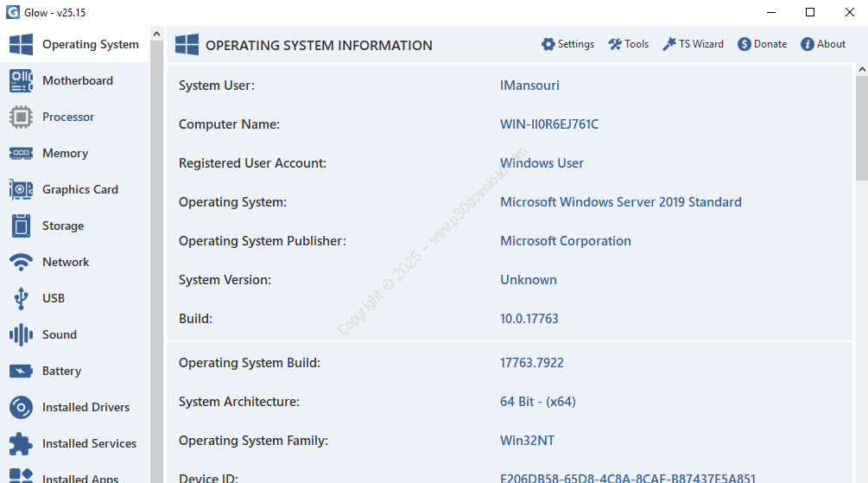Click the USB symbol icon

click(21, 298)
